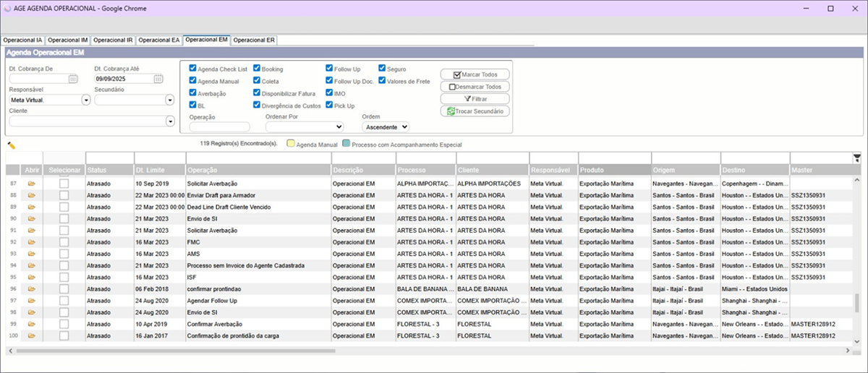Open row 92 FMC record folder icon

pos(32,242)
